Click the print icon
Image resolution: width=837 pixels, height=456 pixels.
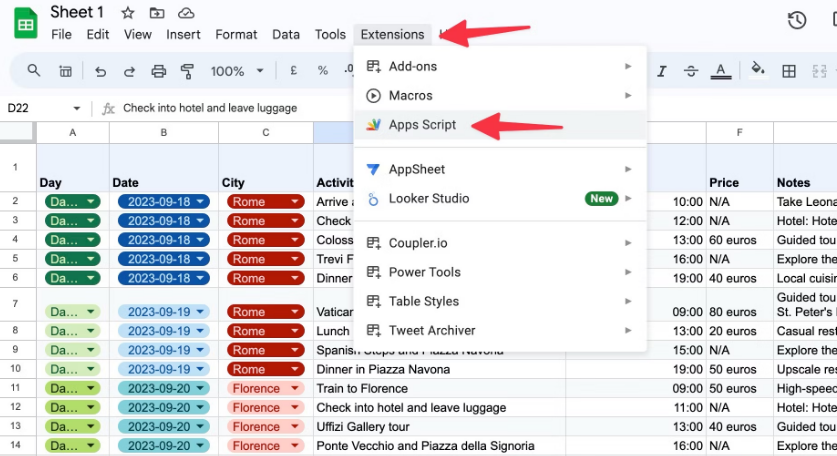(x=159, y=71)
